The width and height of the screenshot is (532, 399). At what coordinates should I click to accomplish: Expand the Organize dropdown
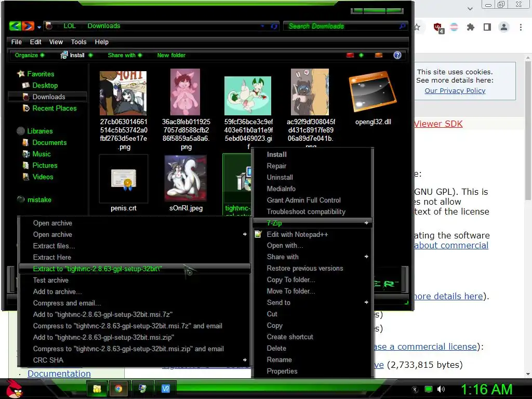[29, 55]
